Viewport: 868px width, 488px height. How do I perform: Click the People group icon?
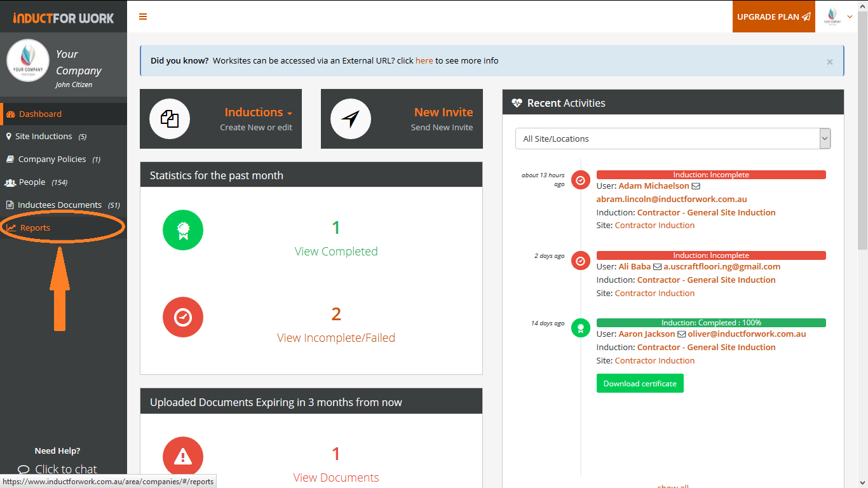pyautogui.click(x=10, y=182)
